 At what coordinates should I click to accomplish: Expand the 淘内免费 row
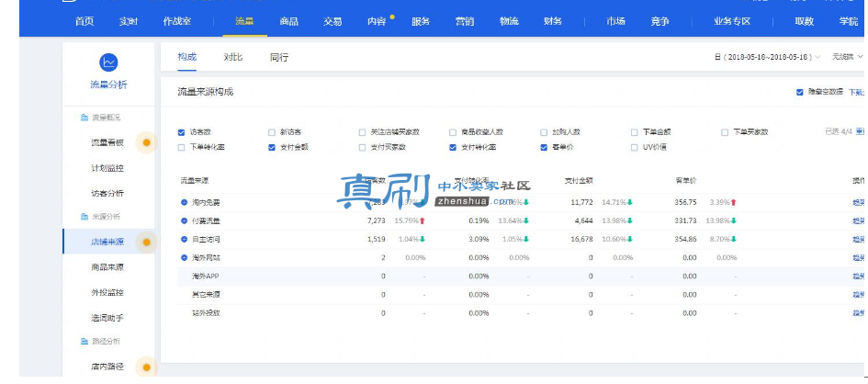(x=184, y=202)
